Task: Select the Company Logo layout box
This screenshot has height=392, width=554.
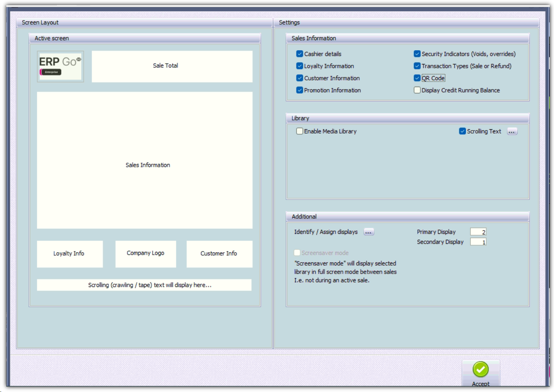Action: point(145,254)
